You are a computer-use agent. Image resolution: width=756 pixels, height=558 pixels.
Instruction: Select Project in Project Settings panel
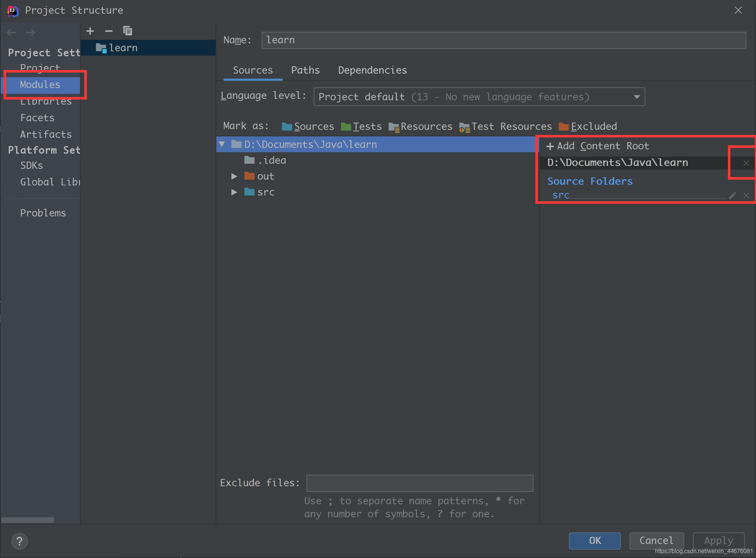pos(40,67)
